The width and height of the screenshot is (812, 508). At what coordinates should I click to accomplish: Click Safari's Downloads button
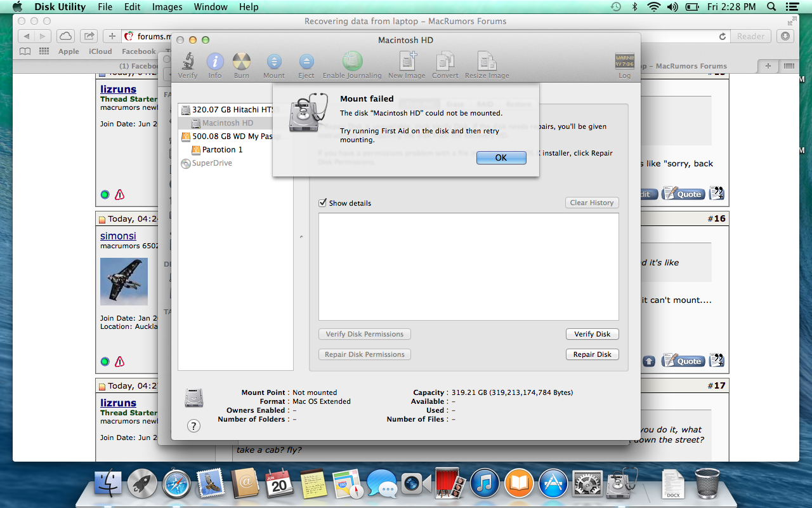coord(785,36)
